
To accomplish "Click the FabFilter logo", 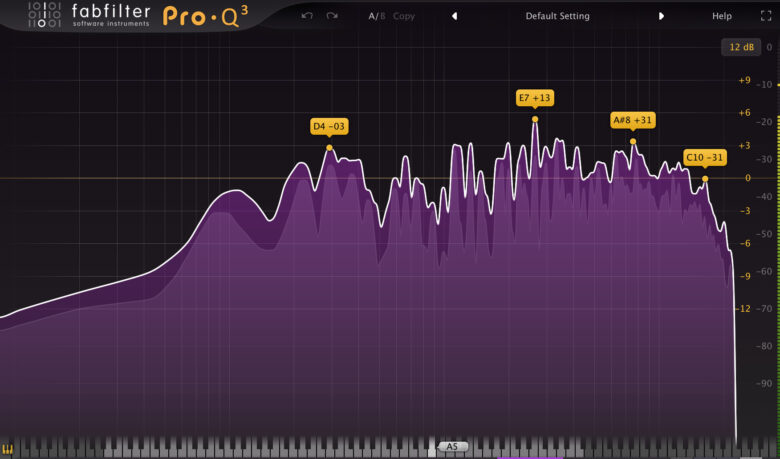I will tap(90, 15).
